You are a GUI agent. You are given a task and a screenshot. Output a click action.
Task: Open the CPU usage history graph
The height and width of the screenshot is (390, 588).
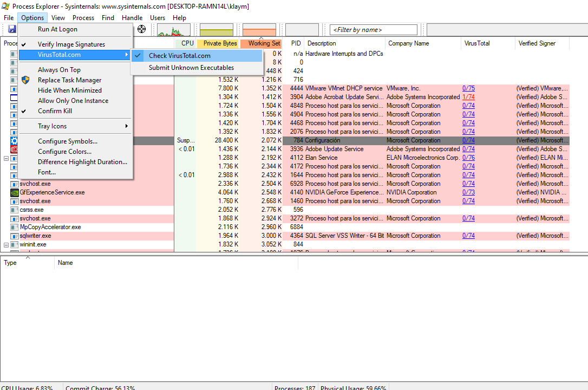(174, 30)
